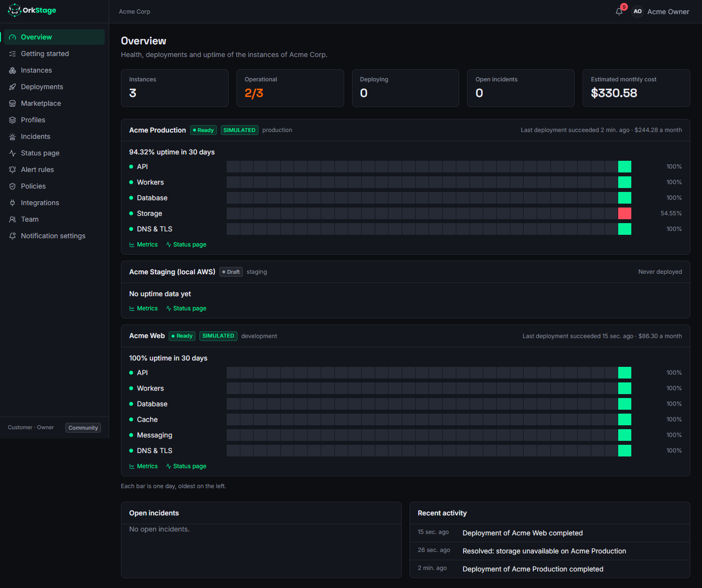This screenshot has width=702, height=588.
Task: Click the Metrics chart icon under Acme Web
Action: tap(132, 466)
